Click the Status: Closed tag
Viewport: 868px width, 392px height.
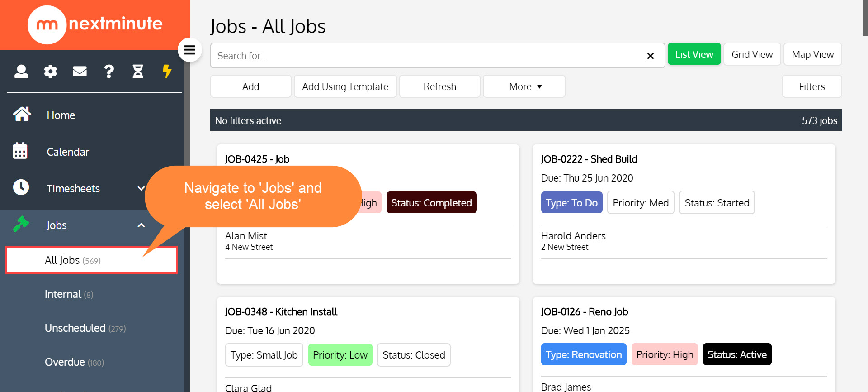pos(414,355)
